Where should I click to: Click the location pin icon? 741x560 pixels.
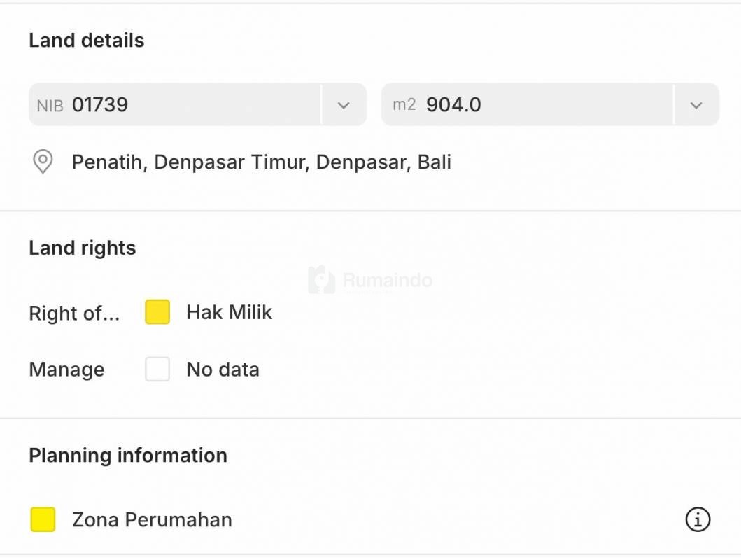[43, 162]
